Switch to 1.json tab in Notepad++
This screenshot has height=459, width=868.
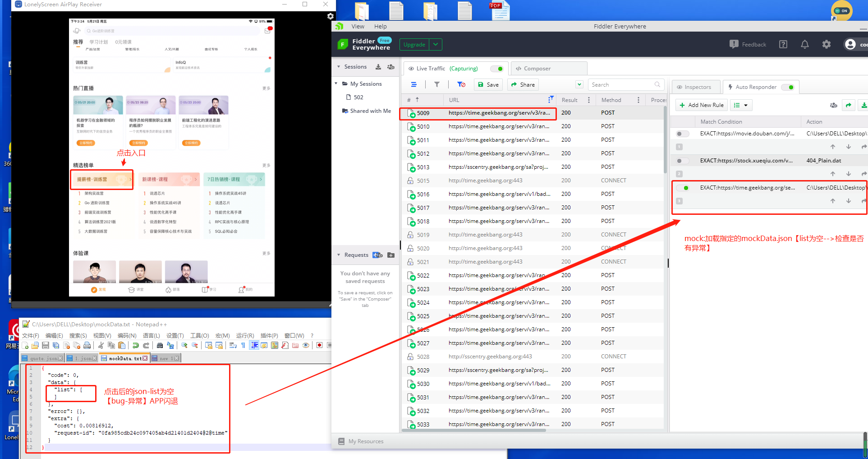tap(82, 358)
